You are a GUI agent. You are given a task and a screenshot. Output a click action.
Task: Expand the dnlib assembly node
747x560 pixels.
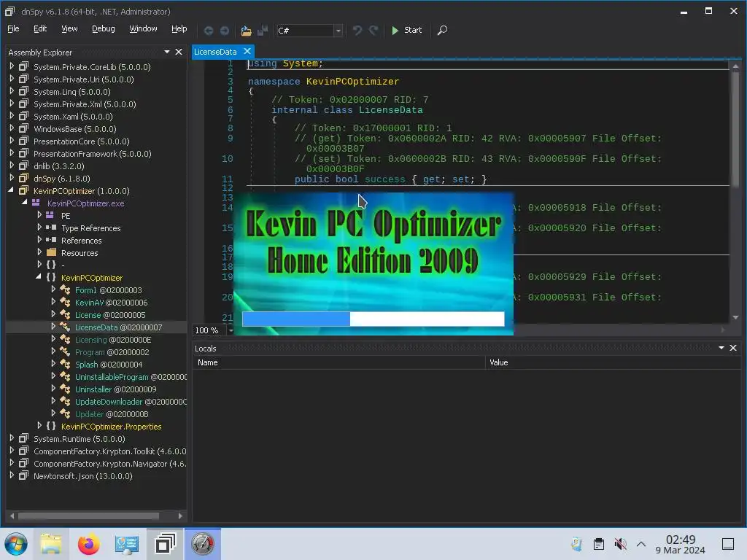tap(12, 166)
